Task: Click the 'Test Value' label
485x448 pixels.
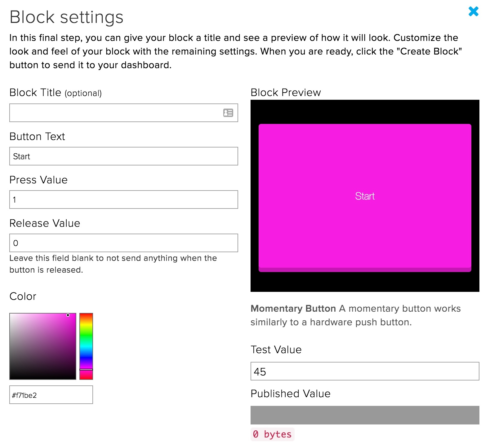Action: tap(276, 349)
